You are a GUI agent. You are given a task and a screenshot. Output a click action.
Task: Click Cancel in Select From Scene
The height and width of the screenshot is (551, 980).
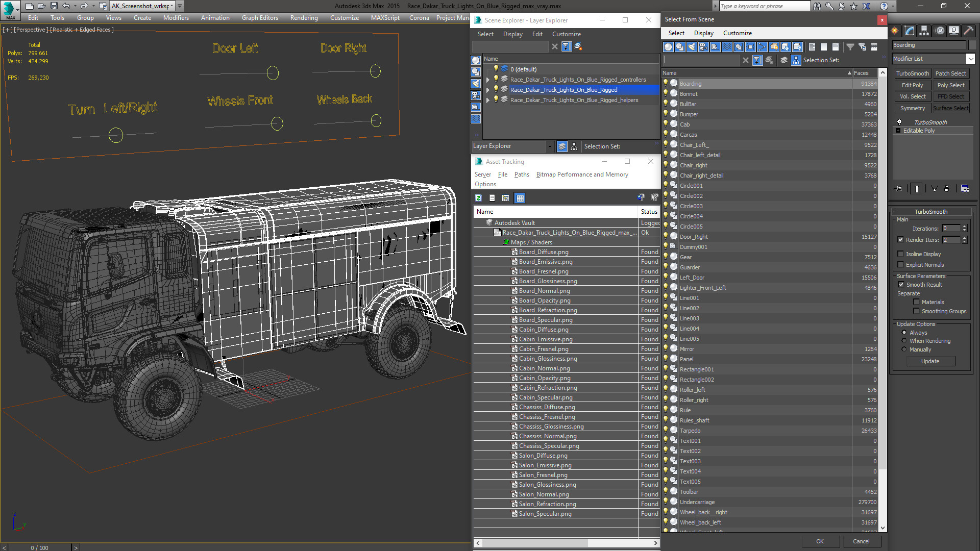coord(861,541)
